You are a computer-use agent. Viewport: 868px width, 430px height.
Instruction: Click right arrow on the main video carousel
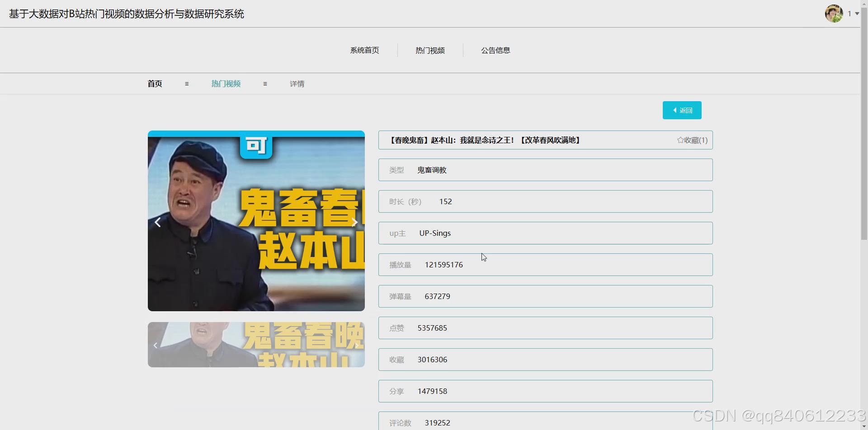point(355,222)
